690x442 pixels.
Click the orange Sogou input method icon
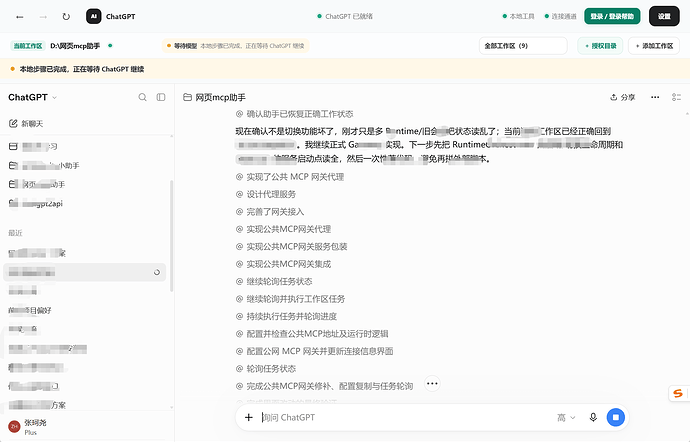point(678,393)
